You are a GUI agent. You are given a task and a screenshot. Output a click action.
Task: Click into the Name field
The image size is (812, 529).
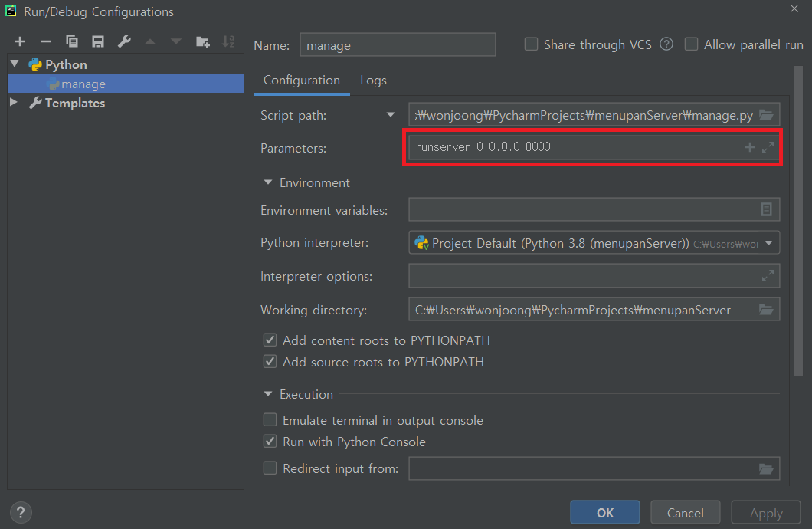[x=398, y=45]
